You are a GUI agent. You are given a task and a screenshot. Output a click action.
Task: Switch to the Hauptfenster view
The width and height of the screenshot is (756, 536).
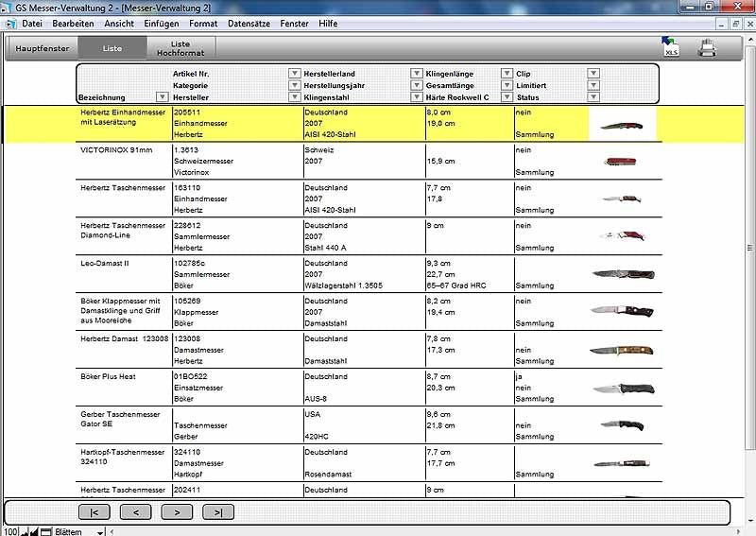point(43,47)
